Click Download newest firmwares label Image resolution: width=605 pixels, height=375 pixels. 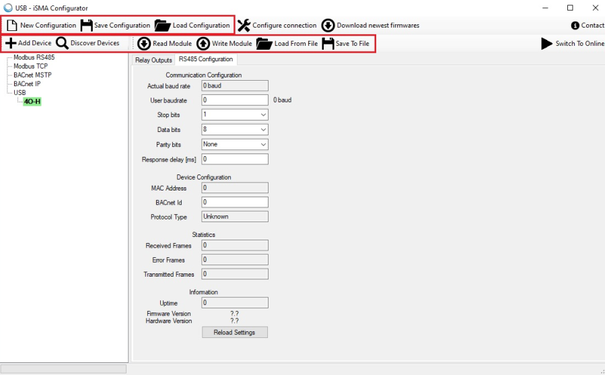pyautogui.click(x=378, y=25)
